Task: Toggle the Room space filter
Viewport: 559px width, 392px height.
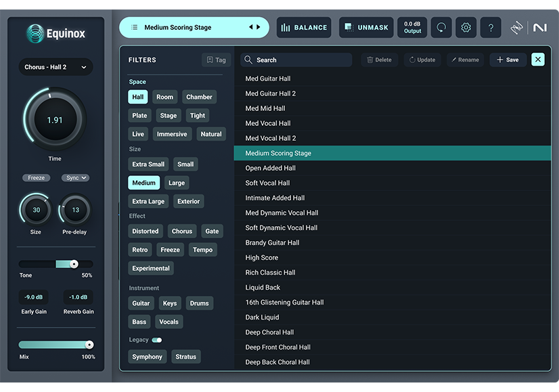Action: pos(164,97)
